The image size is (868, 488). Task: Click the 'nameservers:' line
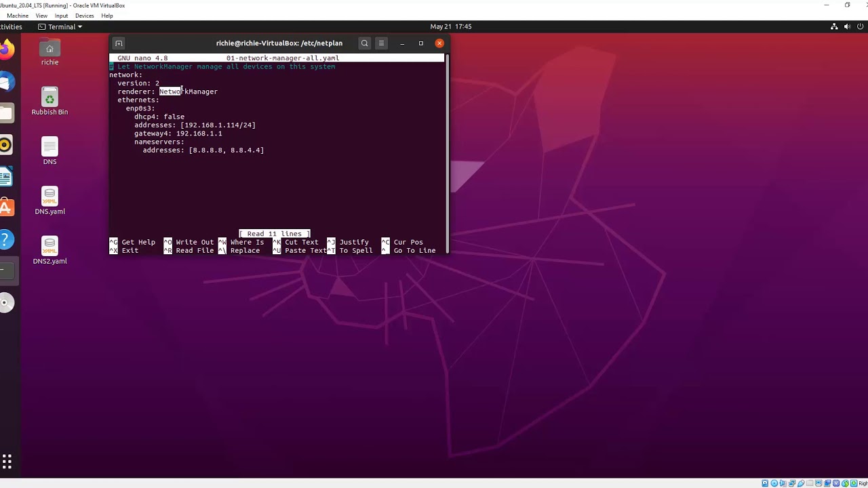coord(159,142)
